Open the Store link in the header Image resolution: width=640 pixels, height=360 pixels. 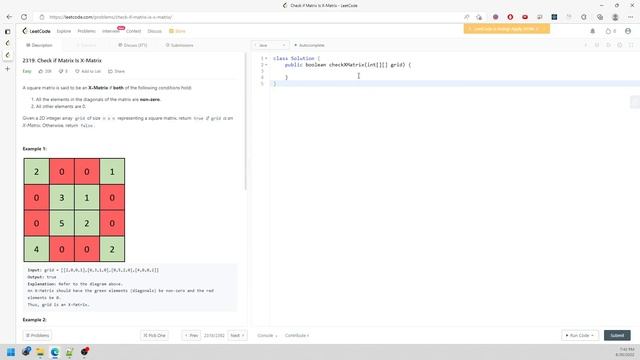[x=178, y=31]
